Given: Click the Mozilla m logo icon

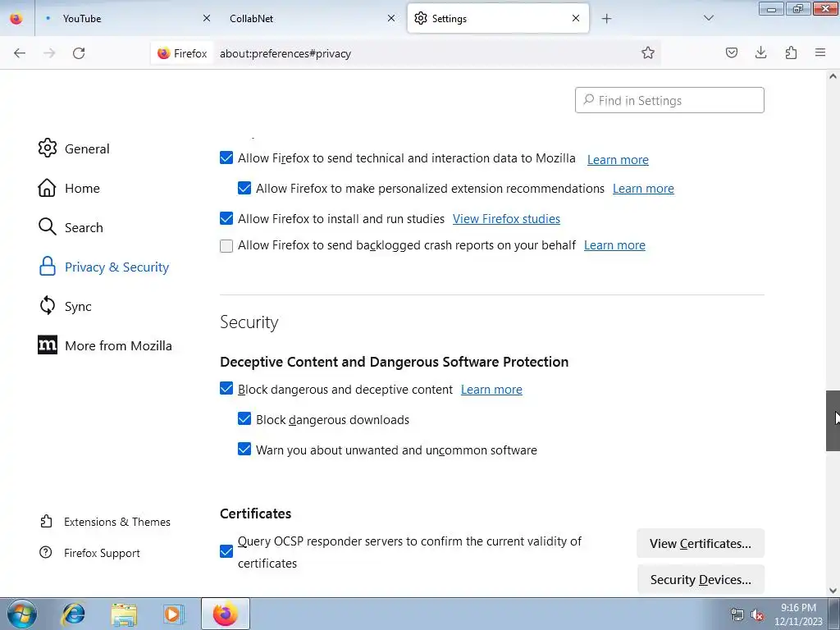Looking at the screenshot, I should [x=47, y=345].
